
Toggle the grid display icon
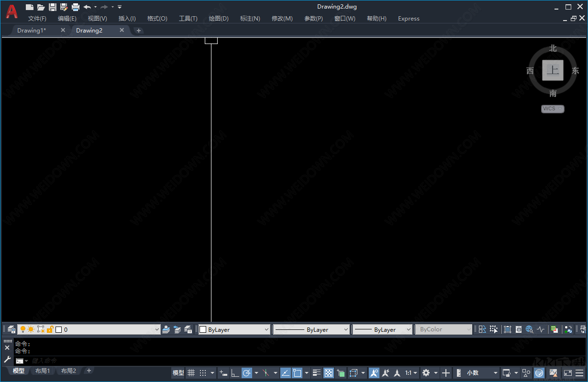click(191, 373)
